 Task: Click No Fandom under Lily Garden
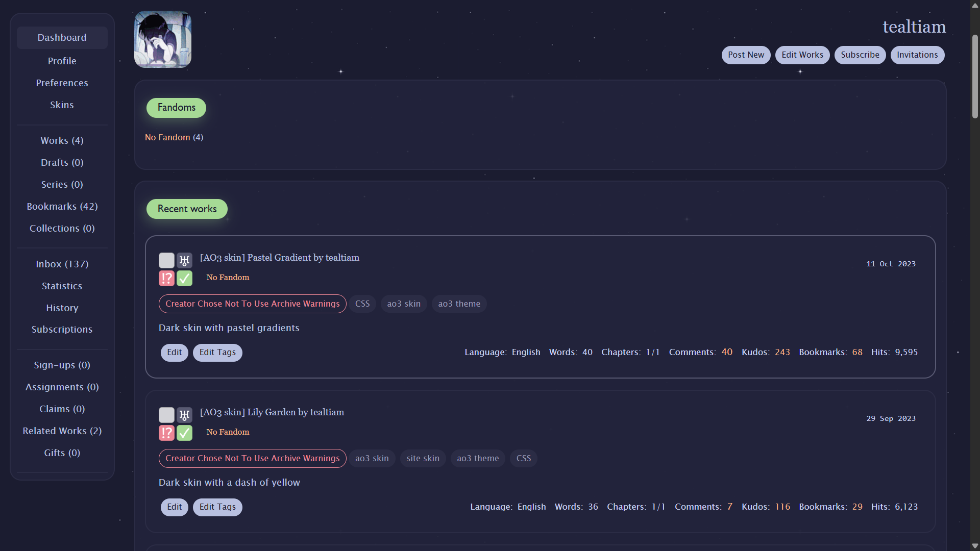pyautogui.click(x=228, y=432)
